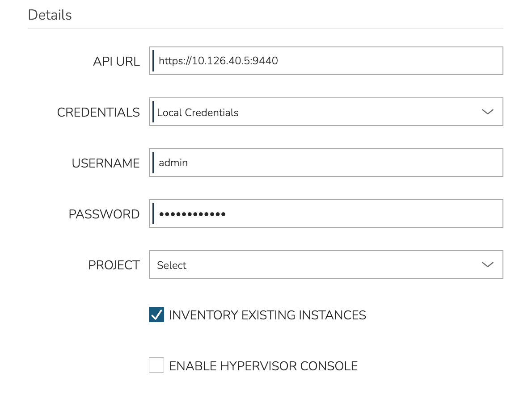The height and width of the screenshot is (394, 532).
Task: Click the API URL field label
Action: point(116,61)
